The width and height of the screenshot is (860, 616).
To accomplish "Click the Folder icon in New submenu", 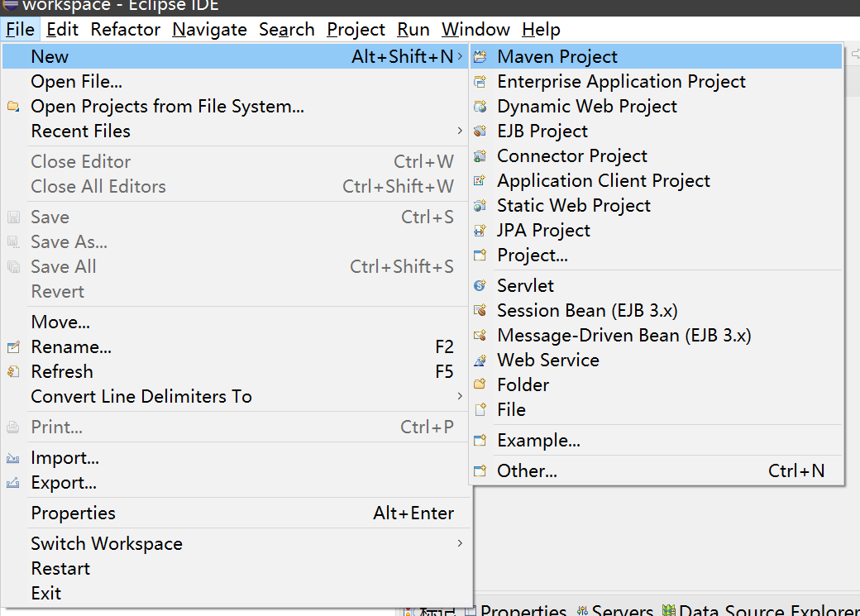I will pyautogui.click(x=480, y=385).
